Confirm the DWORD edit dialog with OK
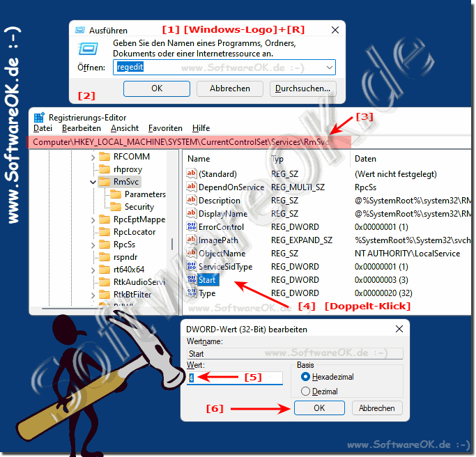 coord(319,408)
